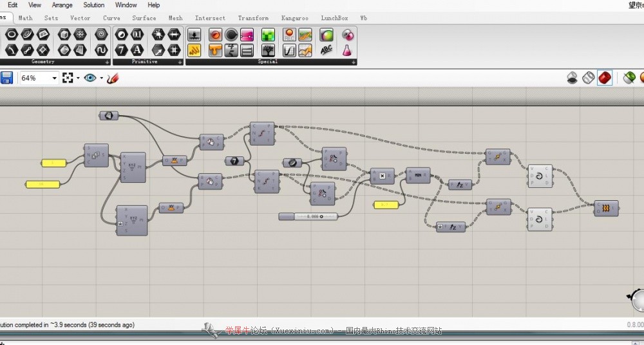The image size is (644, 345).
Task: Click the zoom extents icon
Action: pos(68,78)
